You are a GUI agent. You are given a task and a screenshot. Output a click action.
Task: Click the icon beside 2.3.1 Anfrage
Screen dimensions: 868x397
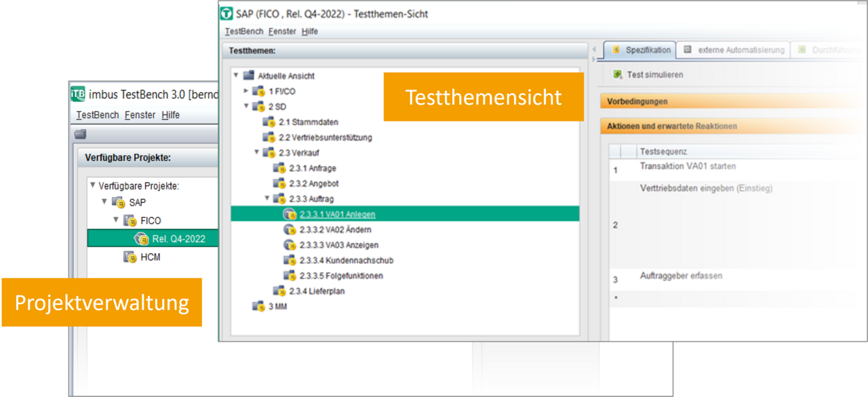pyautogui.click(x=279, y=168)
